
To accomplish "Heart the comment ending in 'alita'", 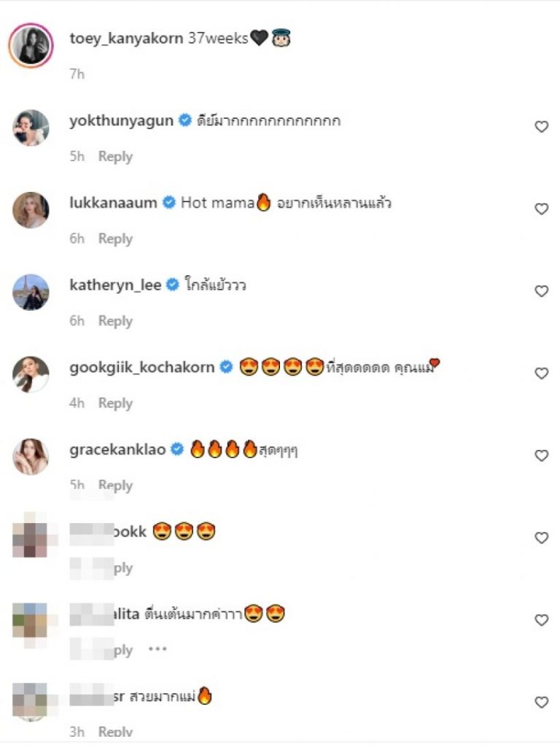I will tap(541, 620).
